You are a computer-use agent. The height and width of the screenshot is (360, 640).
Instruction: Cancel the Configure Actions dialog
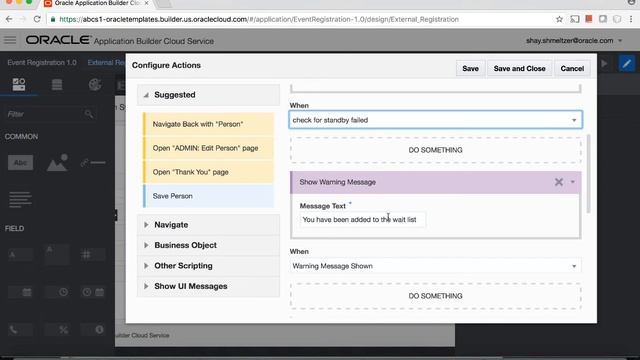(x=572, y=69)
